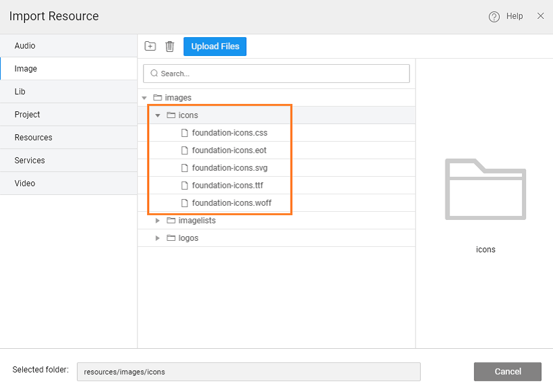Image resolution: width=553 pixels, height=392 pixels.
Task: Select foundation-icons.svg file
Action: pyautogui.click(x=229, y=168)
